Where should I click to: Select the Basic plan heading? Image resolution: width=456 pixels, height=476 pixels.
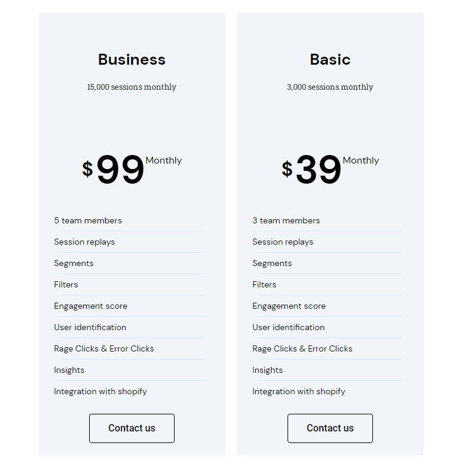tap(330, 60)
